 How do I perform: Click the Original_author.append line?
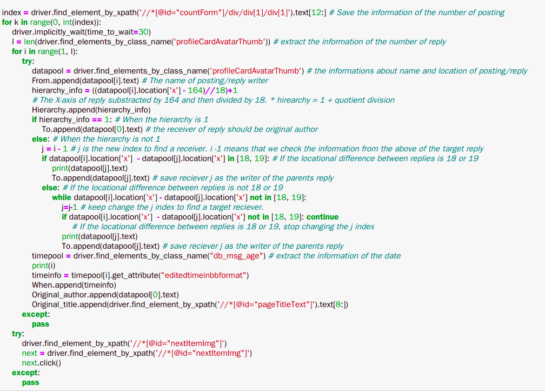(105, 294)
